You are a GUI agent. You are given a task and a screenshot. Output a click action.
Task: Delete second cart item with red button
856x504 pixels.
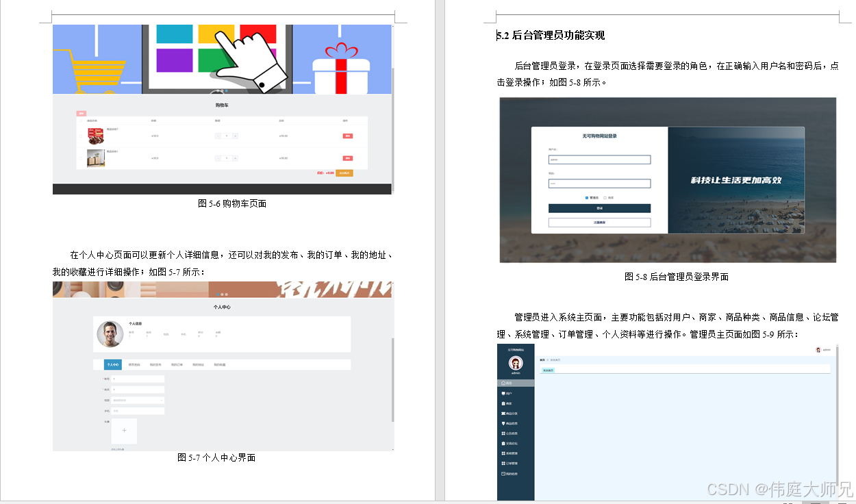point(348,158)
